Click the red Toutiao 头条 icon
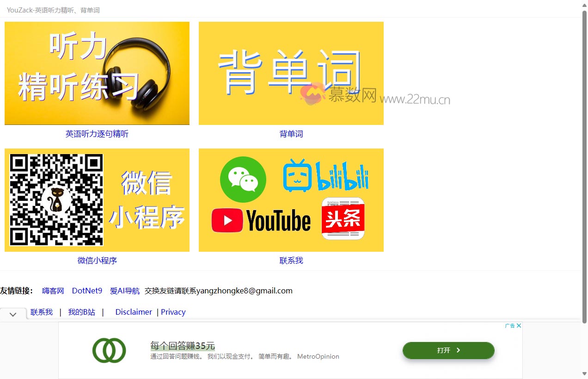 click(343, 219)
